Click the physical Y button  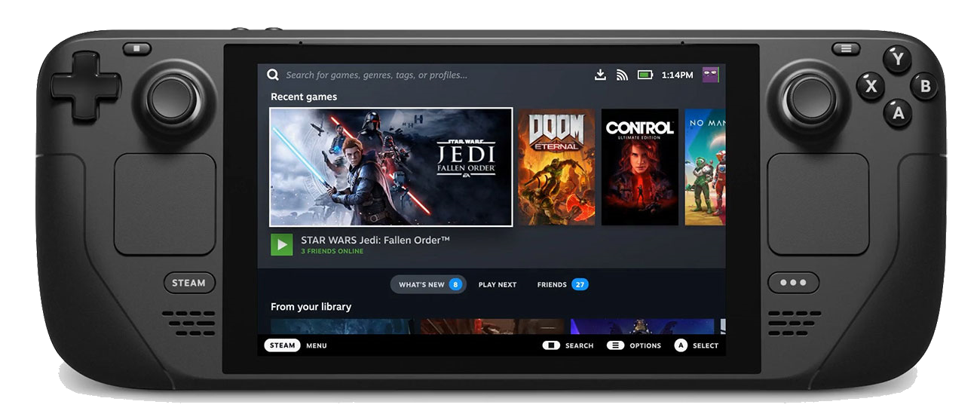[896, 59]
